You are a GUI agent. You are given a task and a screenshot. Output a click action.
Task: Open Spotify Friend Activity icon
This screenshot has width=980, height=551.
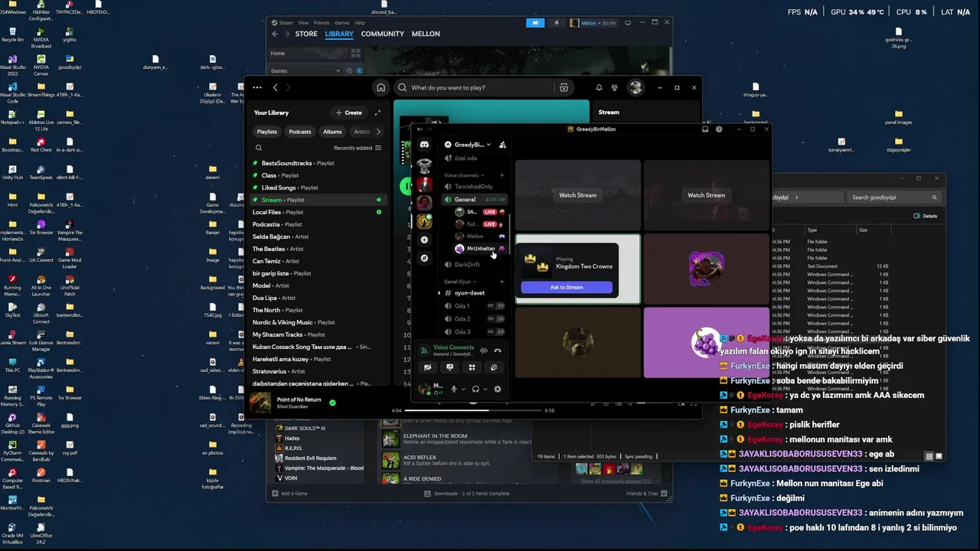tap(615, 87)
